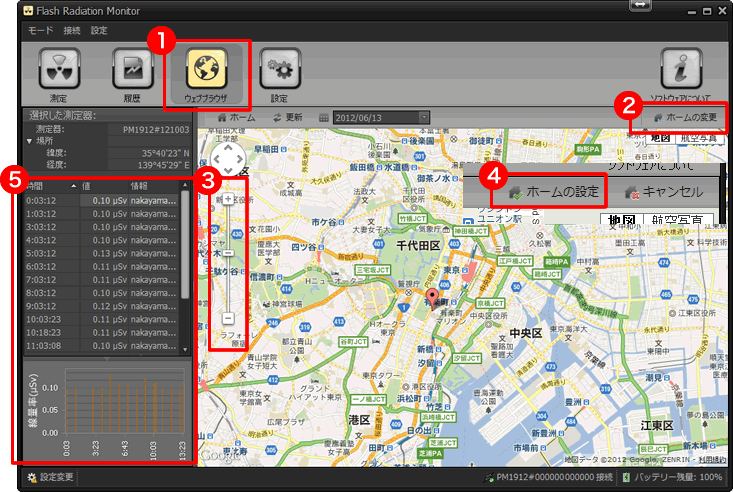Click the キャンセル button
This screenshot has height=492, width=733.
coord(664,192)
